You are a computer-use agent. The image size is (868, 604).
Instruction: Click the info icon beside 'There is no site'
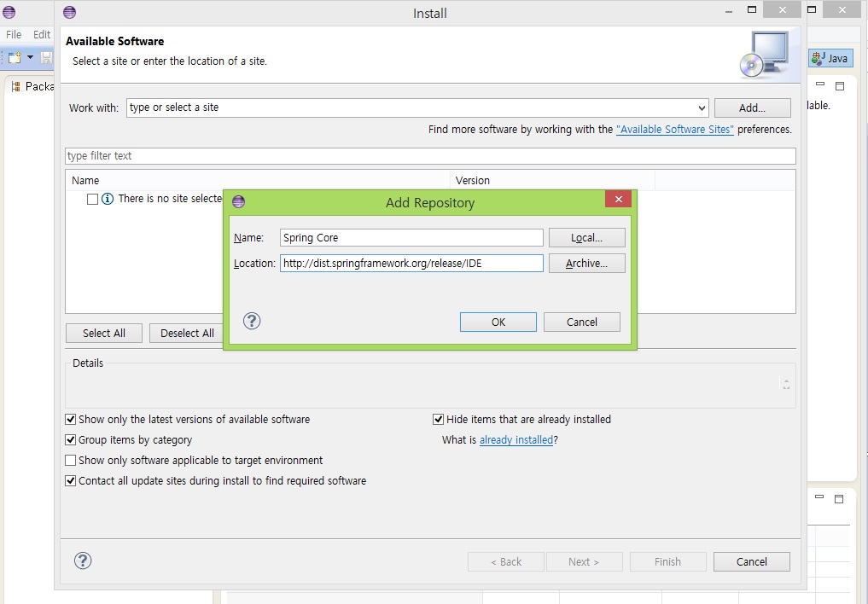(108, 199)
